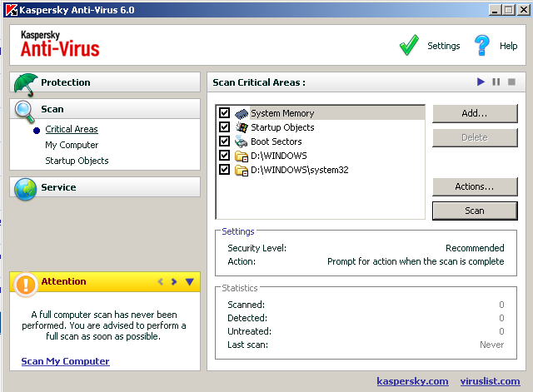Open the Service section
533x392 pixels.
[x=105, y=187]
